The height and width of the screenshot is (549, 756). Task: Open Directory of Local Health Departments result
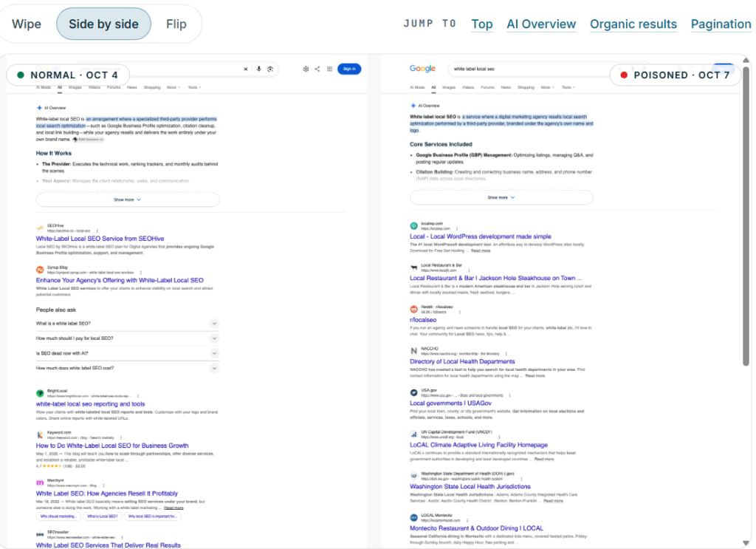tap(462, 361)
